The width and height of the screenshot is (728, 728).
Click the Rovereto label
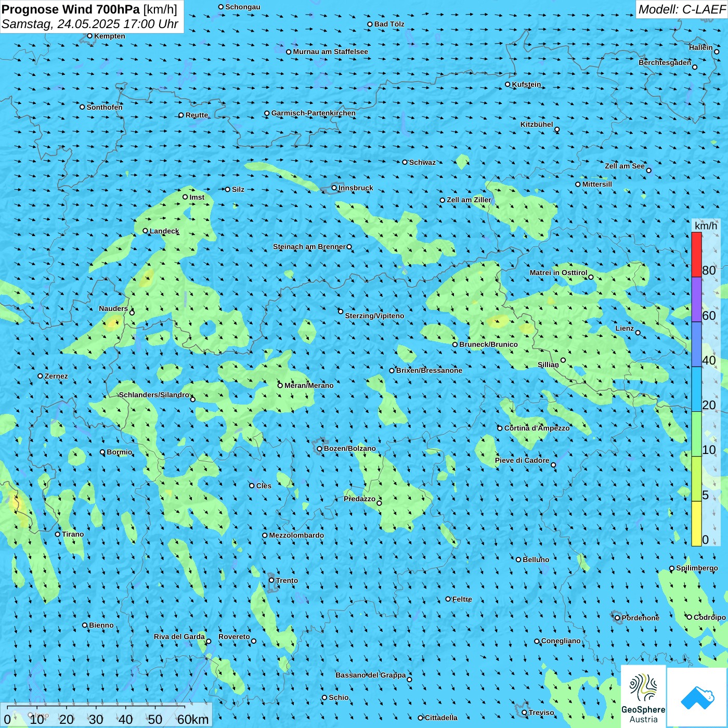pos(234,636)
